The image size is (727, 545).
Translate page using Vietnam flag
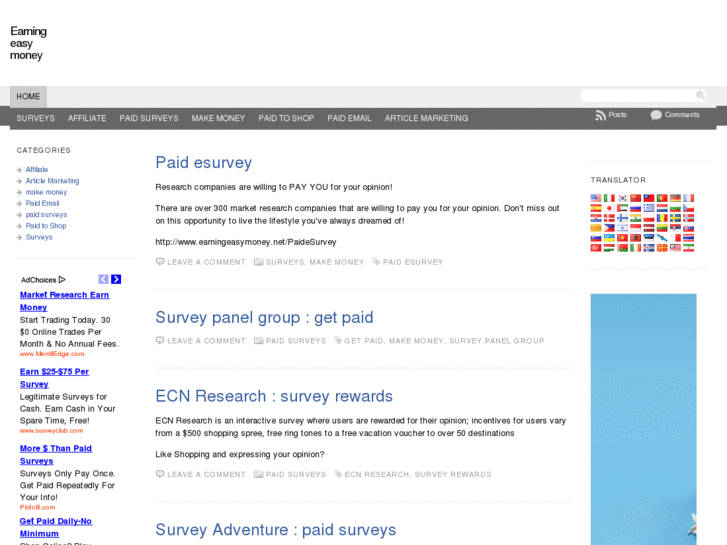(x=623, y=238)
